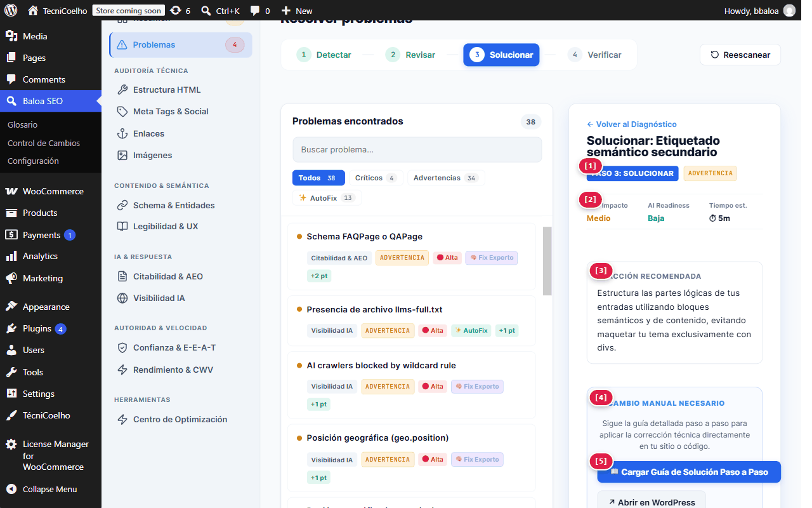812x508 pixels.
Task: Select the AutoFix 13 filter tab
Action: [x=327, y=198]
